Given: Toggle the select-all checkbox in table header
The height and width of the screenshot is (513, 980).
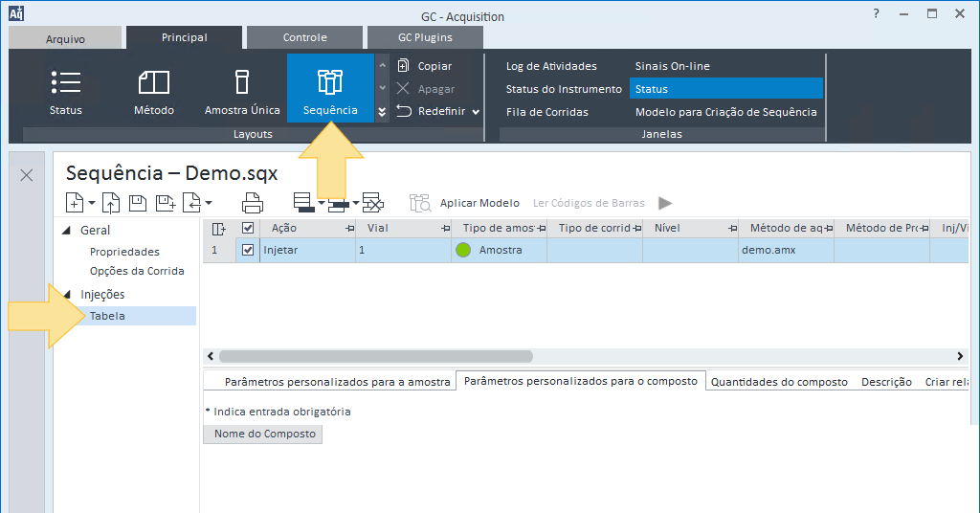Looking at the screenshot, I should point(248,228).
